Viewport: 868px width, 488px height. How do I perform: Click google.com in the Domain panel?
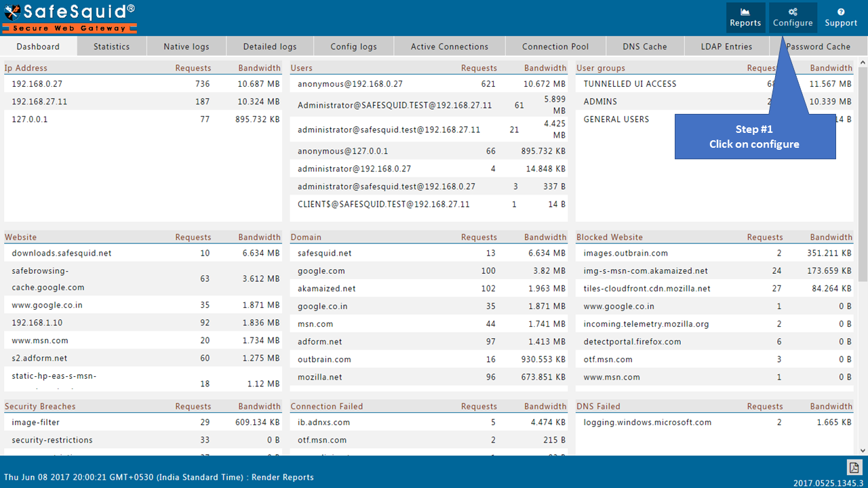tap(319, 270)
